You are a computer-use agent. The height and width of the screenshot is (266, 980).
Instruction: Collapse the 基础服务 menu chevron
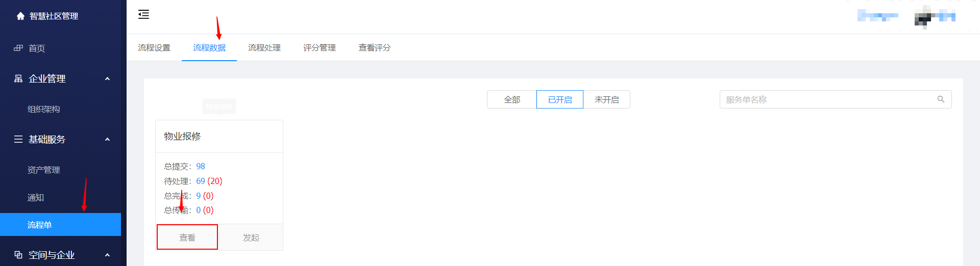(x=107, y=139)
